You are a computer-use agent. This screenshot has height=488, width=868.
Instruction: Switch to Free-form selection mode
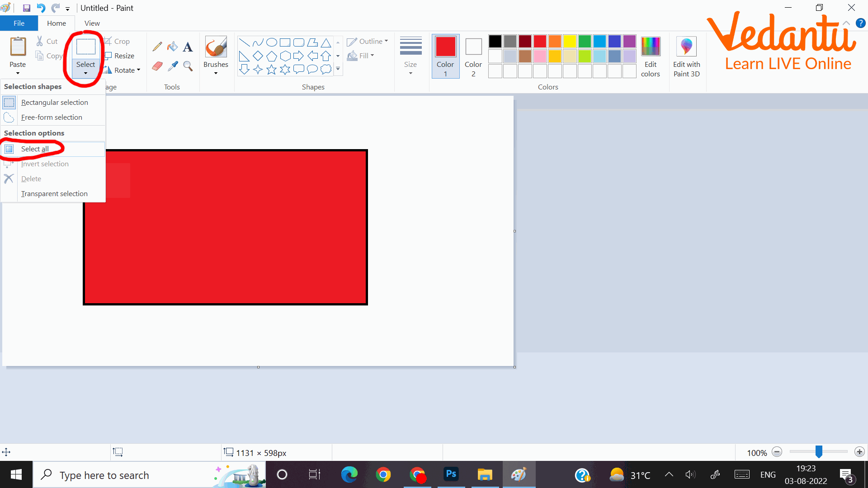52,117
